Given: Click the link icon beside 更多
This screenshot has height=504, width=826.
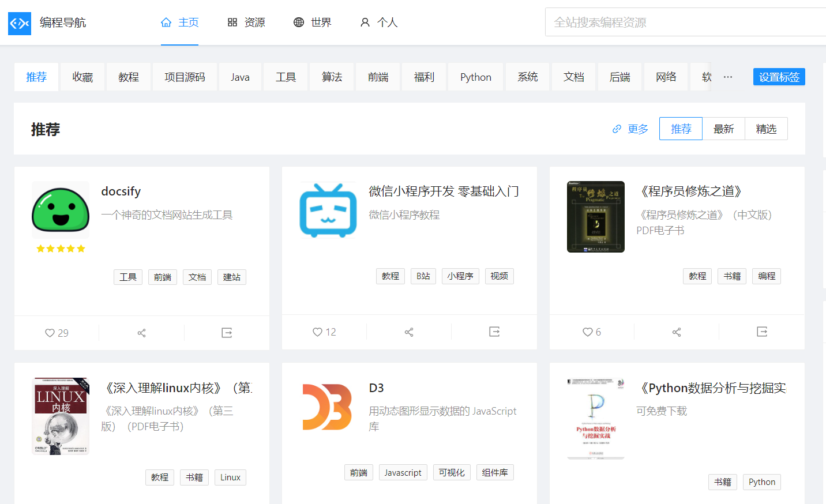Looking at the screenshot, I should (616, 129).
